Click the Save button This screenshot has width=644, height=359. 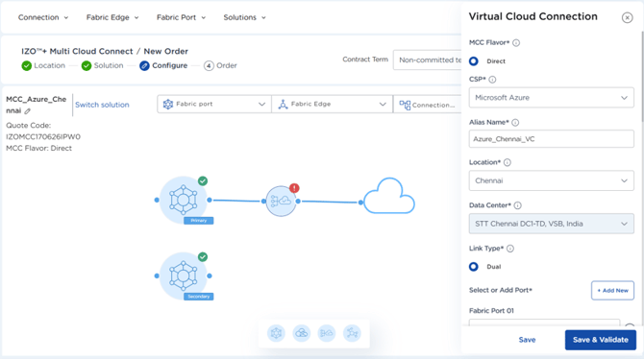click(527, 340)
